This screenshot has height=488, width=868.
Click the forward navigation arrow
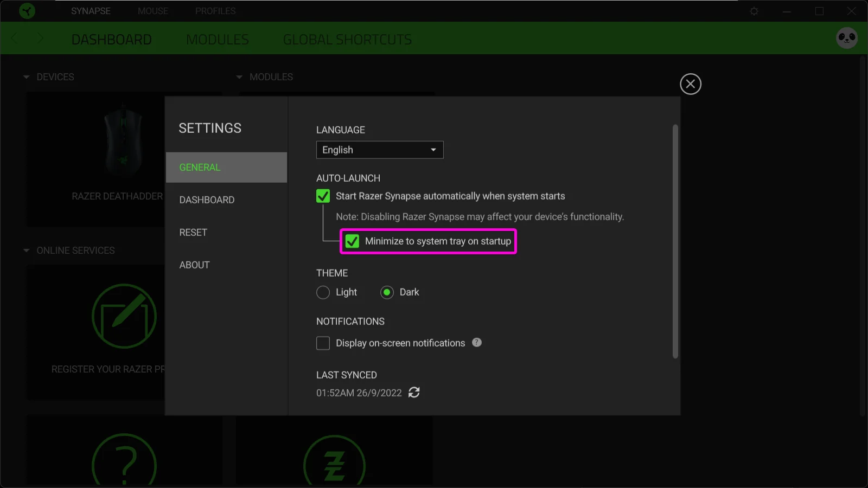[x=40, y=38]
